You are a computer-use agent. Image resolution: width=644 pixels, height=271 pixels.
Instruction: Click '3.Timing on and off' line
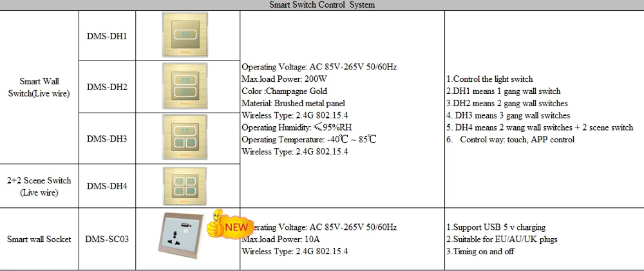point(480,251)
